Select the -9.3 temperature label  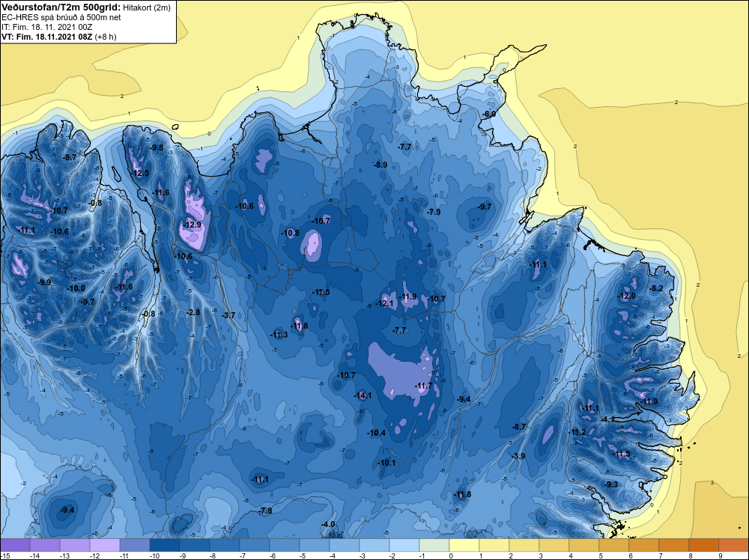click(611, 484)
